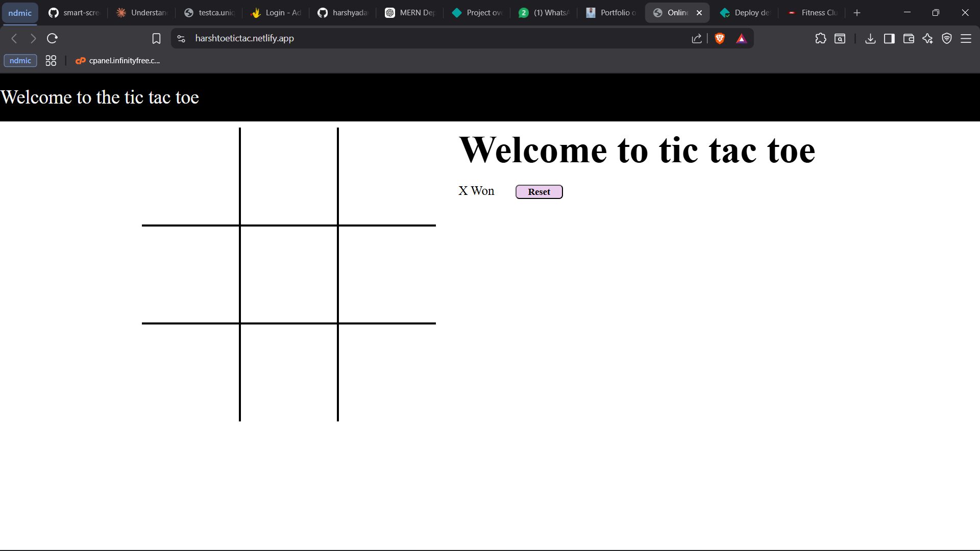Click the Brave VPN shield icon

pos(947,38)
